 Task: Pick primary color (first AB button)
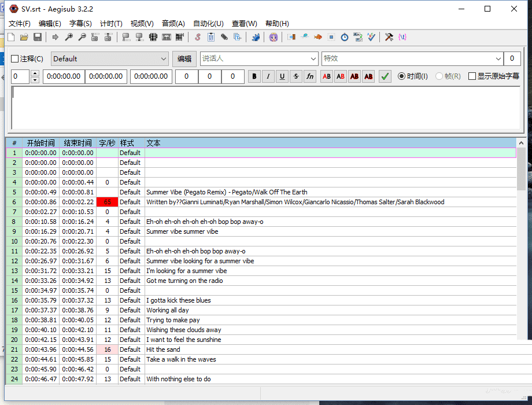327,76
